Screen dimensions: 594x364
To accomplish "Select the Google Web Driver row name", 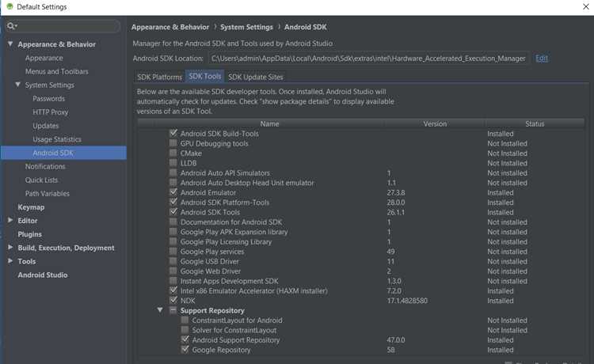I will (x=210, y=271).
